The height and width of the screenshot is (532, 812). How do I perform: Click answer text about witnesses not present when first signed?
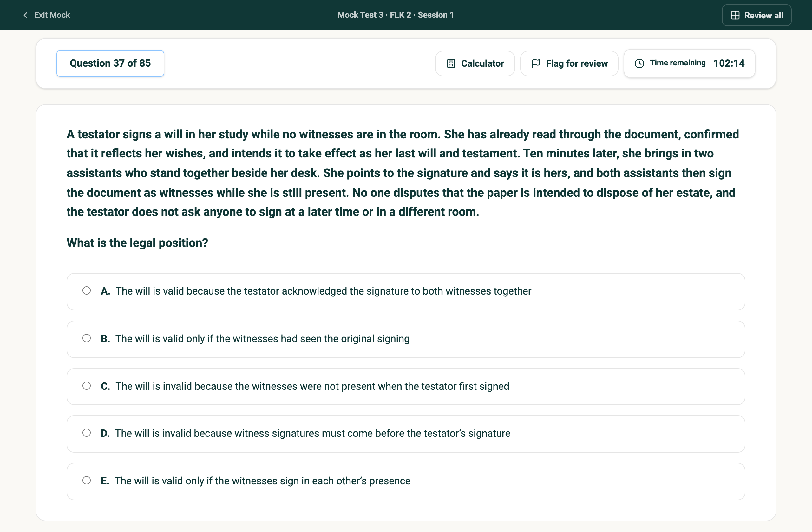click(x=312, y=386)
